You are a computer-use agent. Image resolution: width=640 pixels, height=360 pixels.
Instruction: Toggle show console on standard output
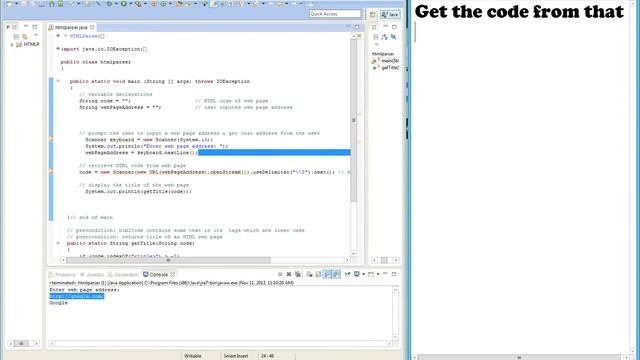327,274
